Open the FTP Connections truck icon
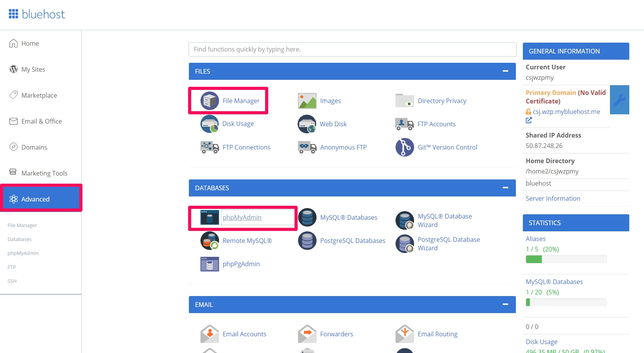Viewport: 644px width, 353px height. 210,147
